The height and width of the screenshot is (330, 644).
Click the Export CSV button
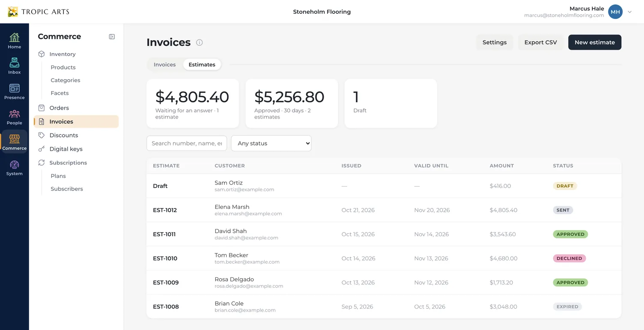click(x=540, y=42)
